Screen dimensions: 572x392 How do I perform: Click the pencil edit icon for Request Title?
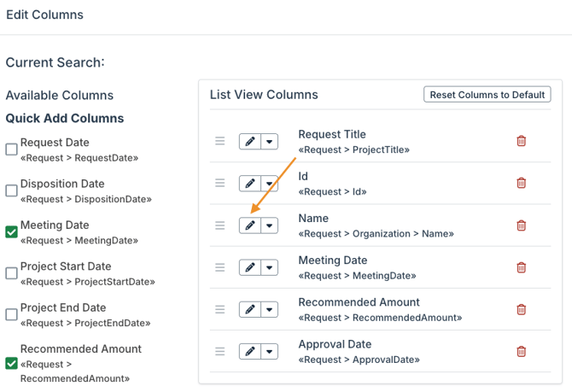coord(249,142)
